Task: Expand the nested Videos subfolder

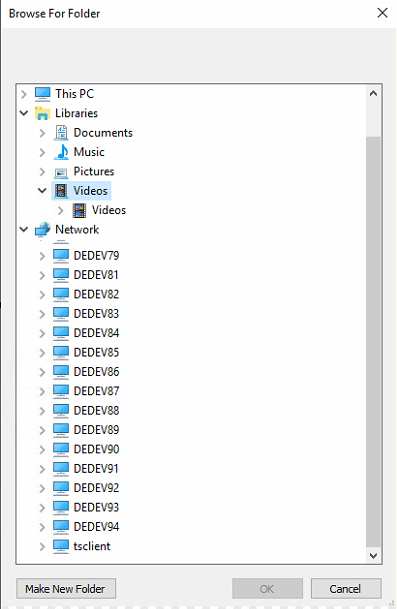Action: click(x=61, y=211)
